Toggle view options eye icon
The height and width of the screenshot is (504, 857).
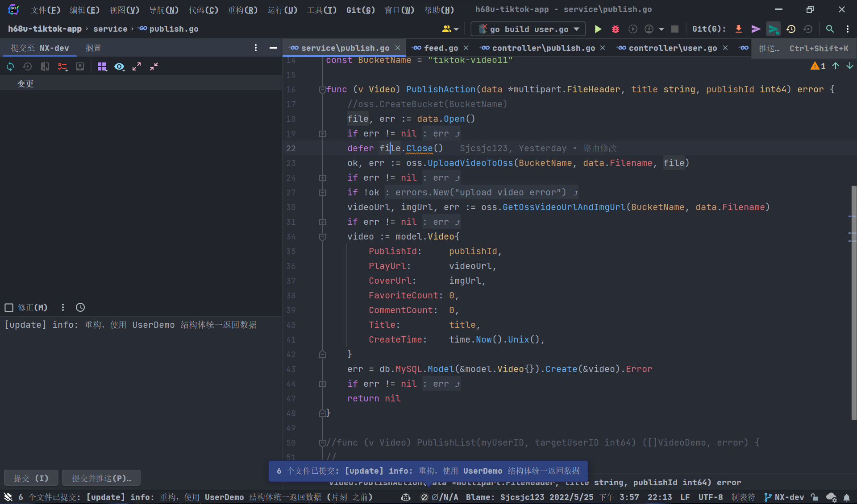pyautogui.click(x=119, y=66)
